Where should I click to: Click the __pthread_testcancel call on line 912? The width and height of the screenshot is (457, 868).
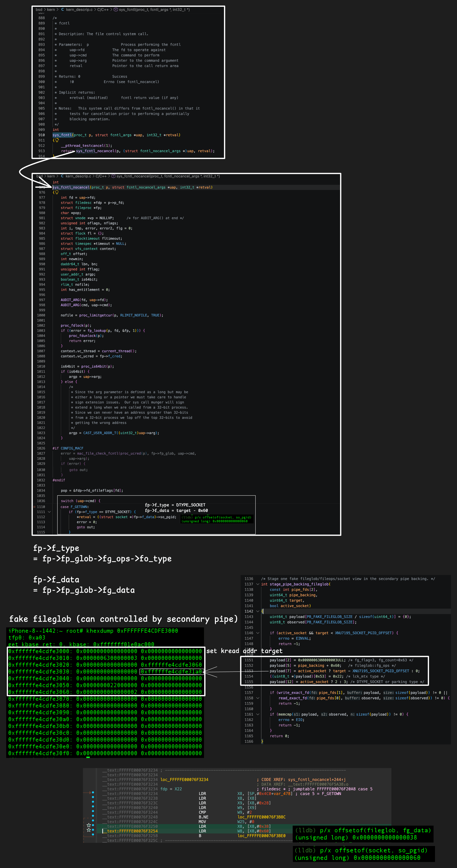click(x=82, y=146)
